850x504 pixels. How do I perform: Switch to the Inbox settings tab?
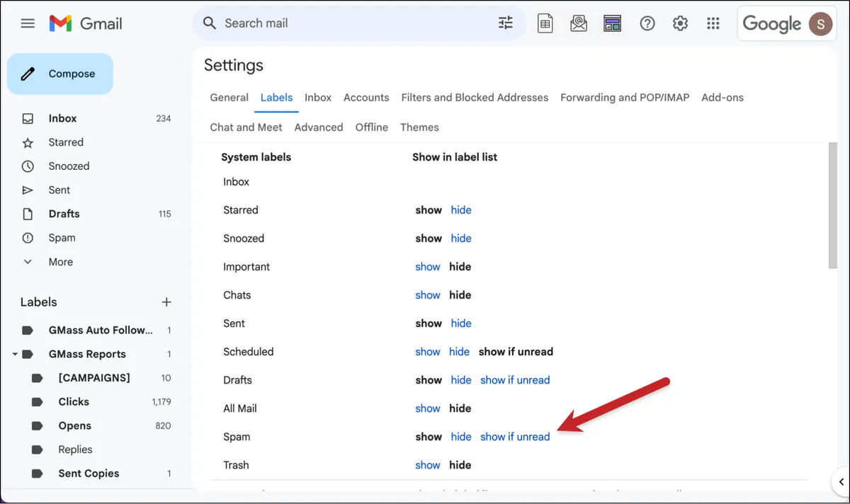coord(318,98)
